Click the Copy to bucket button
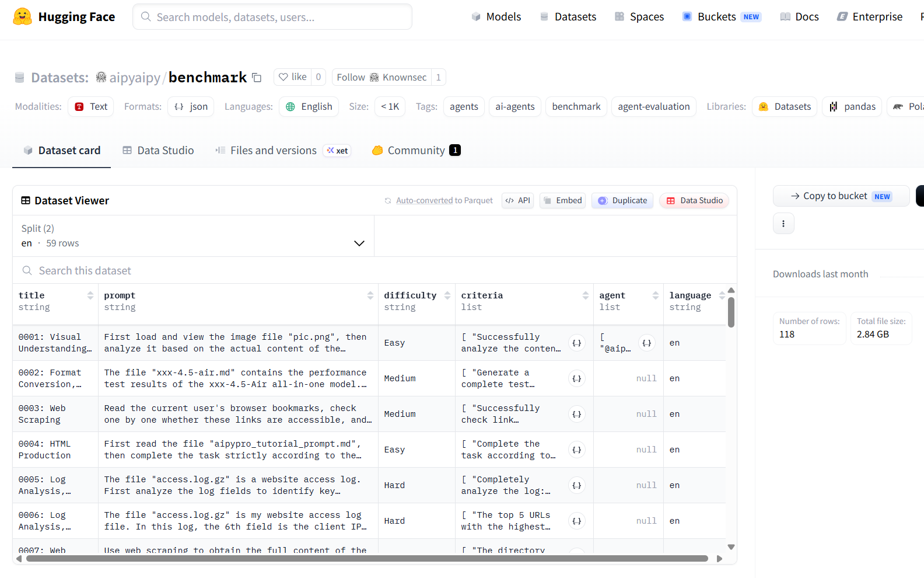The width and height of the screenshot is (924, 578). (841, 196)
